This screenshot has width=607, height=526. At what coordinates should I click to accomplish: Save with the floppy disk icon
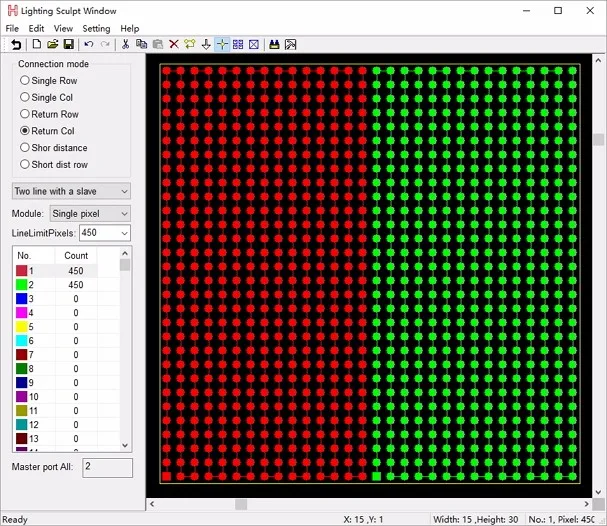point(69,44)
